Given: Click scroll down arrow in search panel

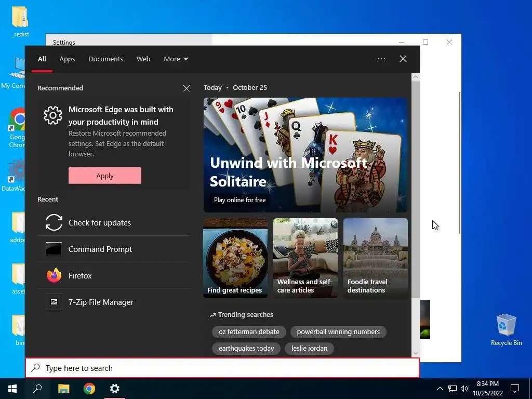Looking at the screenshot, I should pyautogui.click(x=416, y=353).
